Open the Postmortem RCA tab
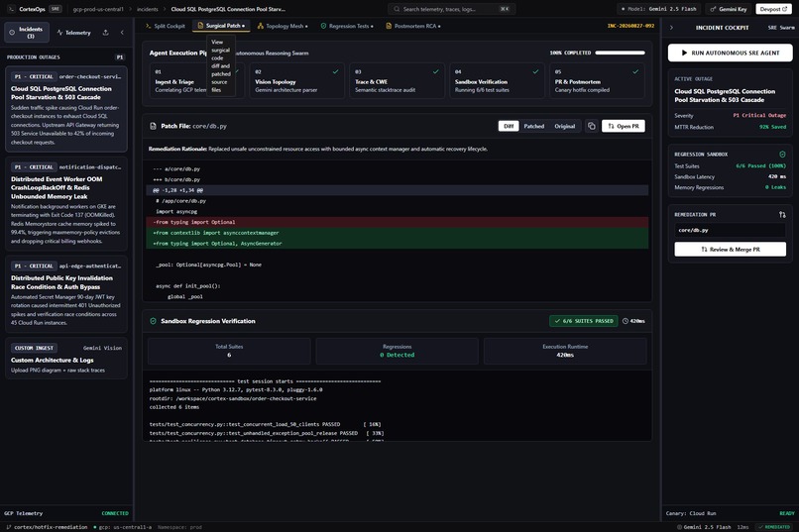The height and width of the screenshot is (532, 799). (413, 26)
